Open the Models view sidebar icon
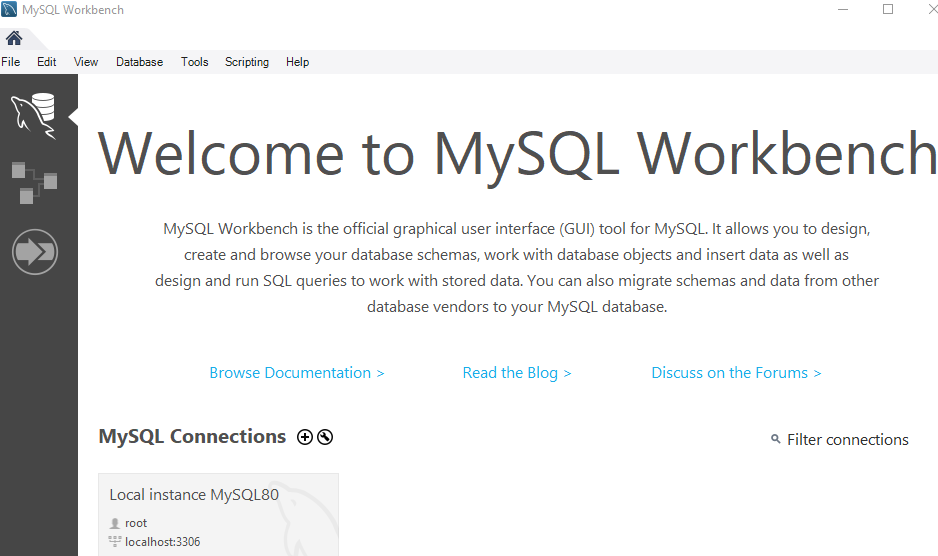Image resolution: width=938 pixels, height=556 pixels. pyautogui.click(x=34, y=182)
